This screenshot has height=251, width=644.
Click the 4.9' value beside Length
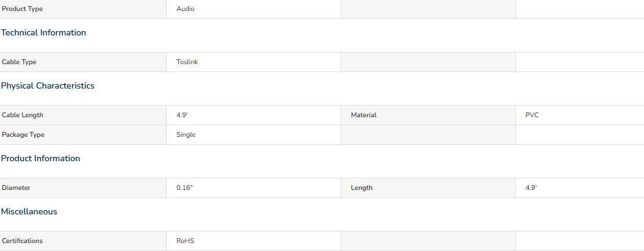pos(531,187)
